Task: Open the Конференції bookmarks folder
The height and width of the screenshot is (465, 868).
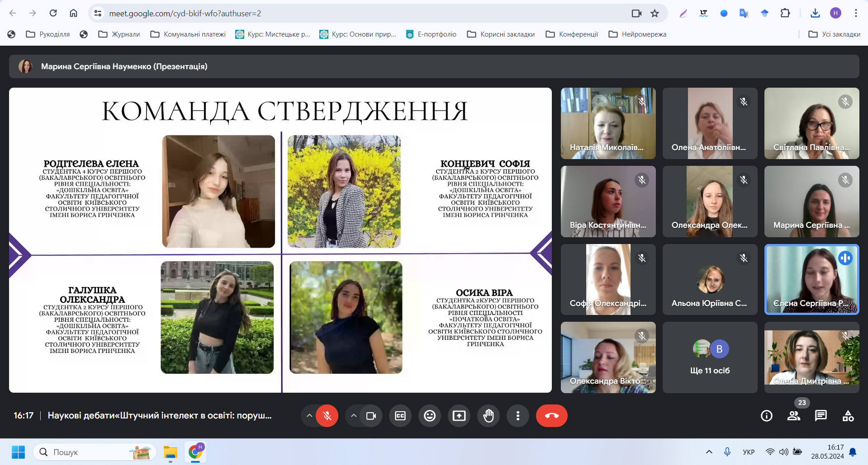Action: (572, 34)
